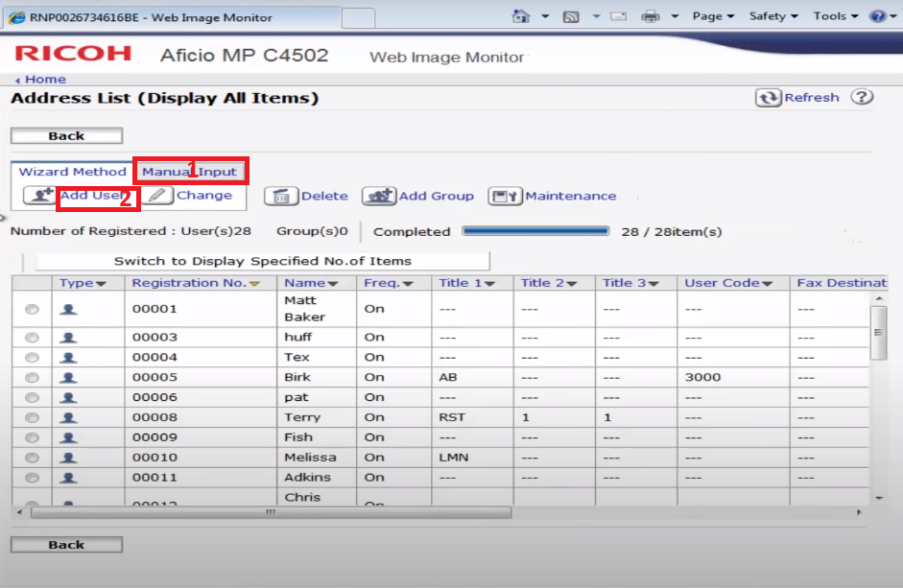
Task: Click the table scroll down arrow
Action: click(x=879, y=498)
